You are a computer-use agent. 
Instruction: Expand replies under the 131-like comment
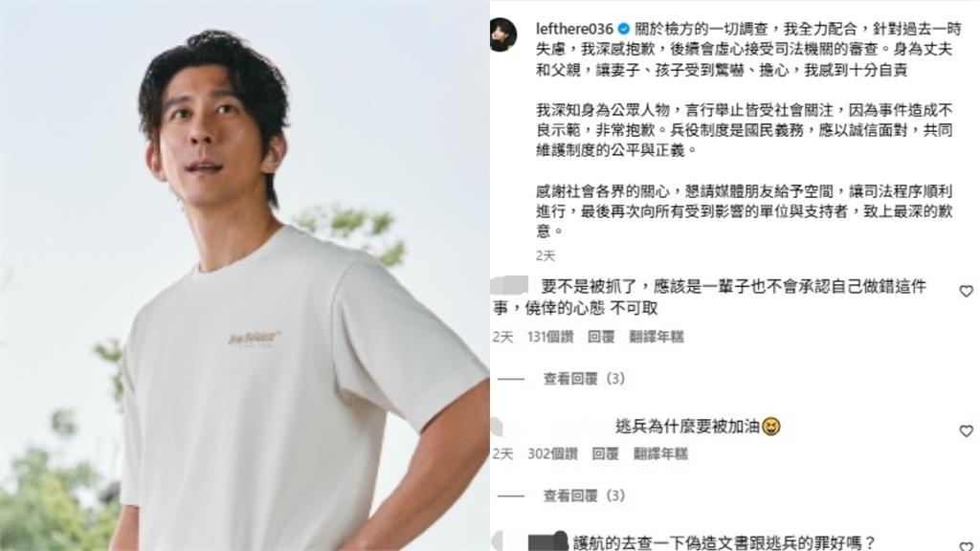584,379
